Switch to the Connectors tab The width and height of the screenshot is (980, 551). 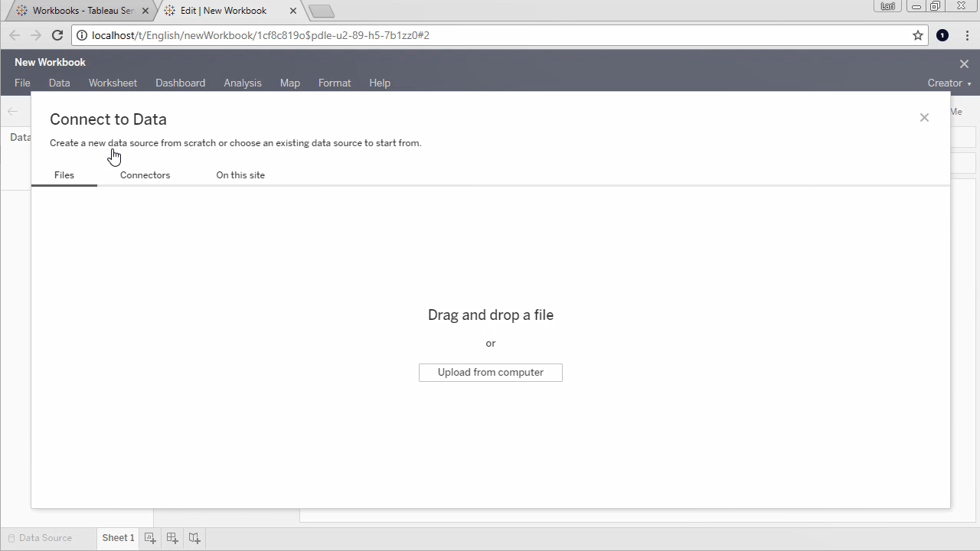tap(145, 175)
